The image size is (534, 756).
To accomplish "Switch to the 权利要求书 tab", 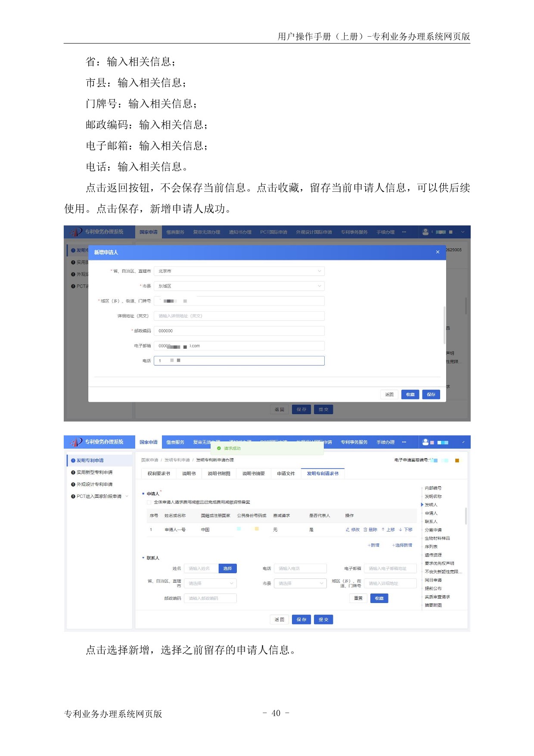I will 158,474.
